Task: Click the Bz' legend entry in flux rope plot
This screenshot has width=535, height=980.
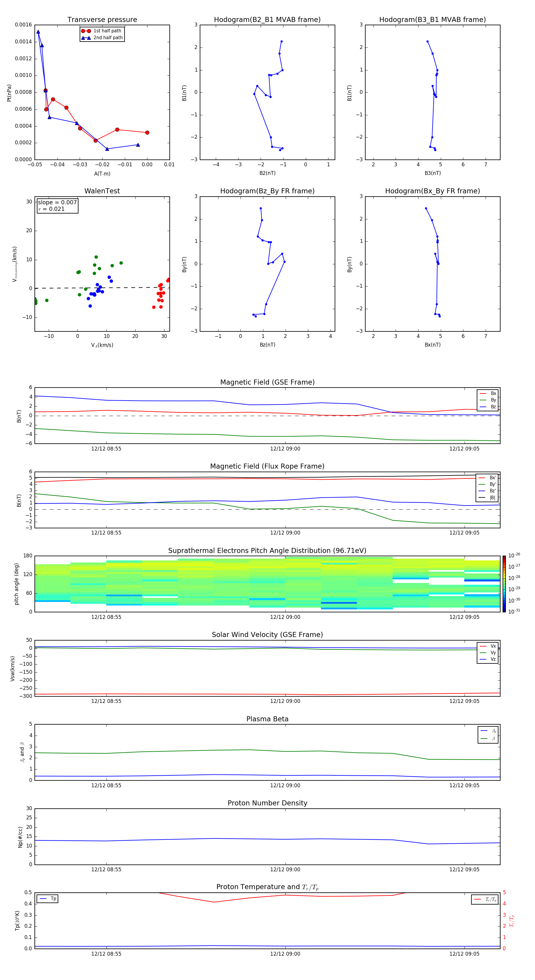Action: click(487, 491)
